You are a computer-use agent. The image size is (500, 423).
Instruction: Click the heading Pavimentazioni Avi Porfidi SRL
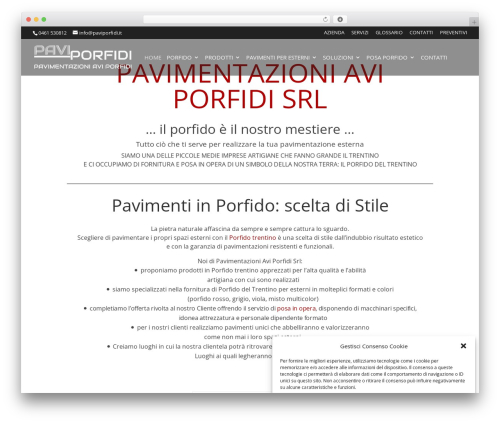[x=250, y=86]
